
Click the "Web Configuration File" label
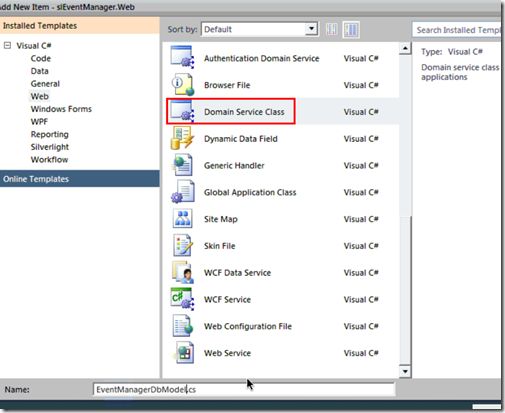[x=248, y=326]
